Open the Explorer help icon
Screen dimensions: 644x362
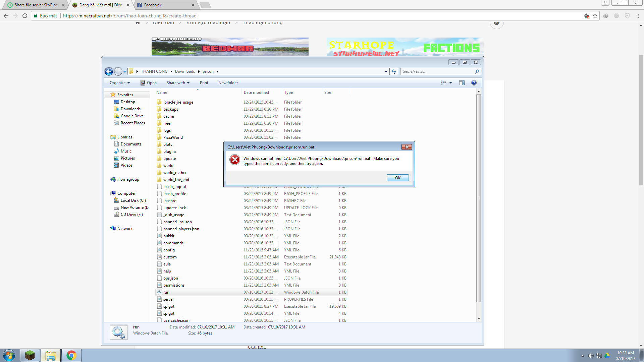pyautogui.click(x=474, y=83)
